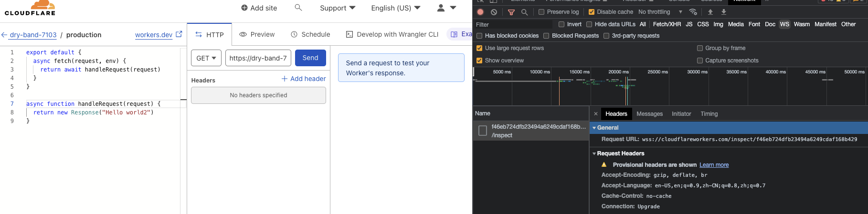Open the Initiator tab
This screenshot has height=214, width=868.
(681, 114)
